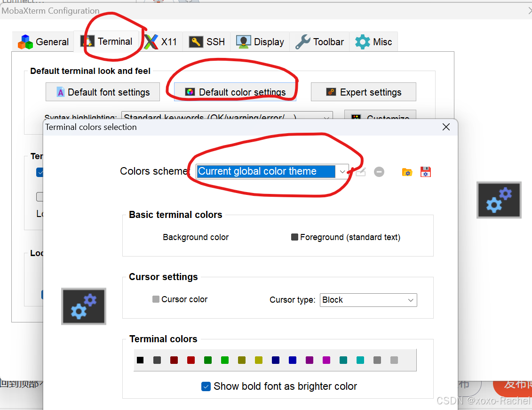Viewport: 532px width, 410px height.
Task: Select the medium gray terminal color swatch
Action: click(377, 360)
